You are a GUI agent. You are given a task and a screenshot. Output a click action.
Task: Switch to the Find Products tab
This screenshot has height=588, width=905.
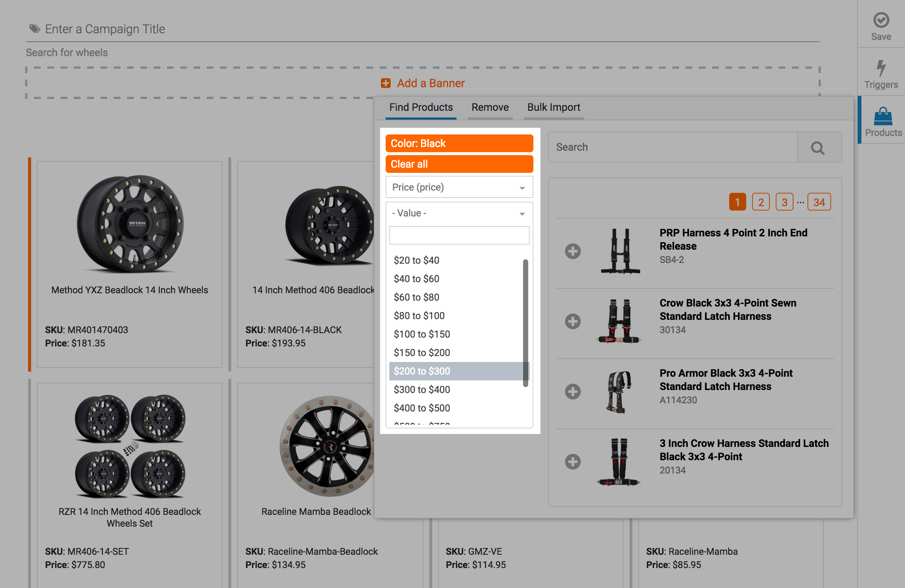coord(421,107)
